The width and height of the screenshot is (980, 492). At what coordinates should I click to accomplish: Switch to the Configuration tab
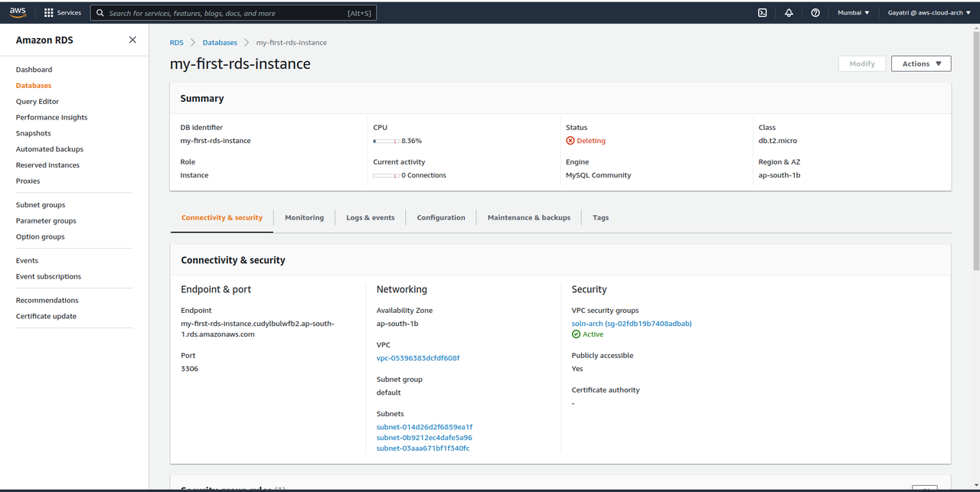point(441,218)
